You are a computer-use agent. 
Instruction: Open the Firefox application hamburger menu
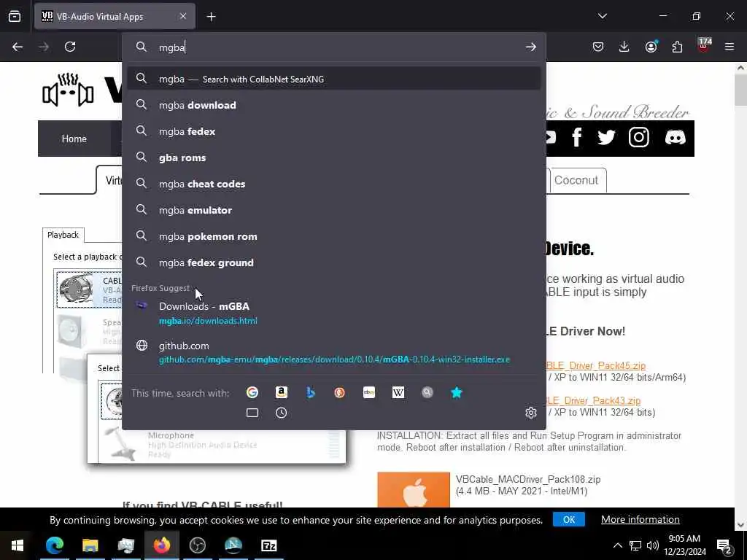tap(729, 47)
